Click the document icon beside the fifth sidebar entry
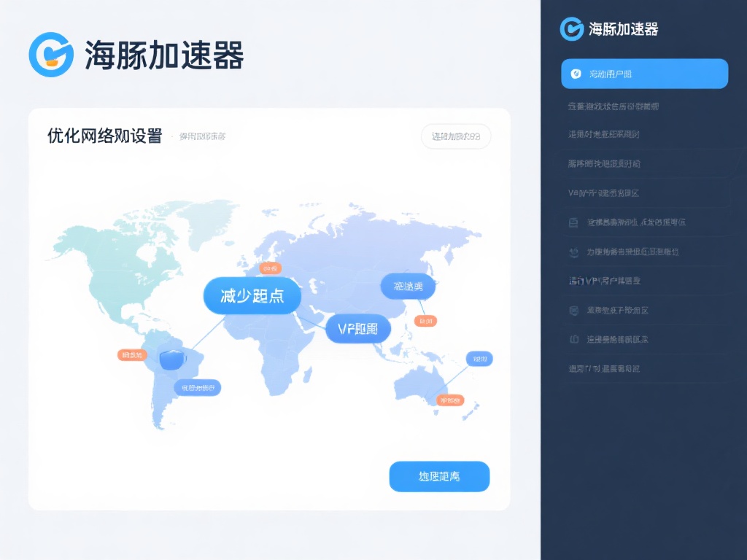The height and width of the screenshot is (560, 747). [x=574, y=222]
